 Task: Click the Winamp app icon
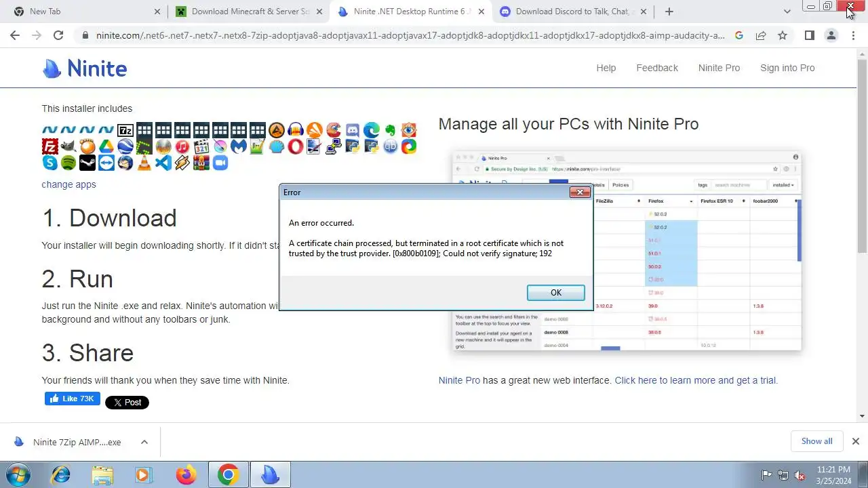(x=182, y=163)
